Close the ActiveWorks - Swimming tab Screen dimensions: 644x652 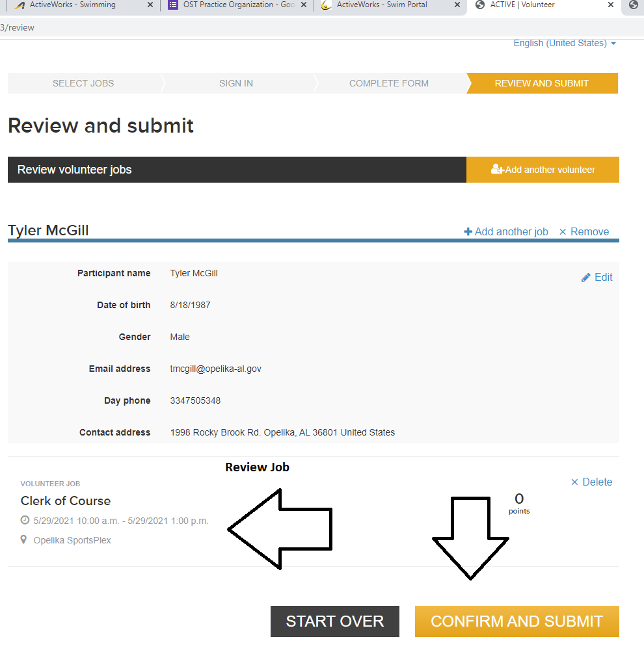tap(151, 5)
